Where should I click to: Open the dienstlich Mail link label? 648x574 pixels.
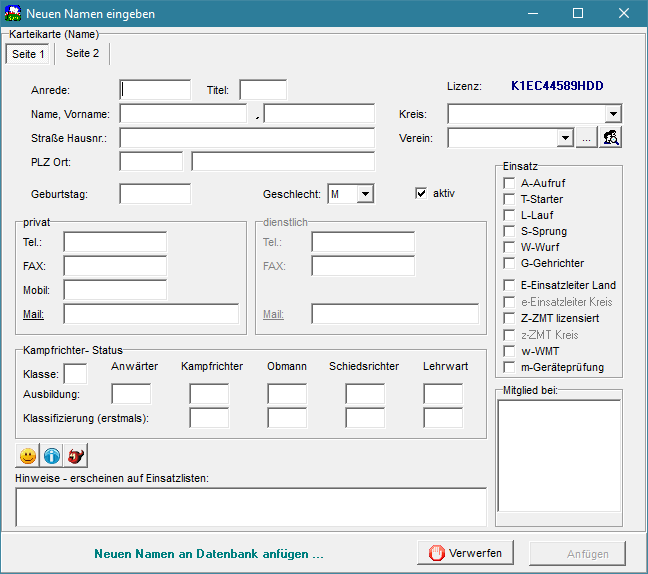pyautogui.click(x=273, y=314)
